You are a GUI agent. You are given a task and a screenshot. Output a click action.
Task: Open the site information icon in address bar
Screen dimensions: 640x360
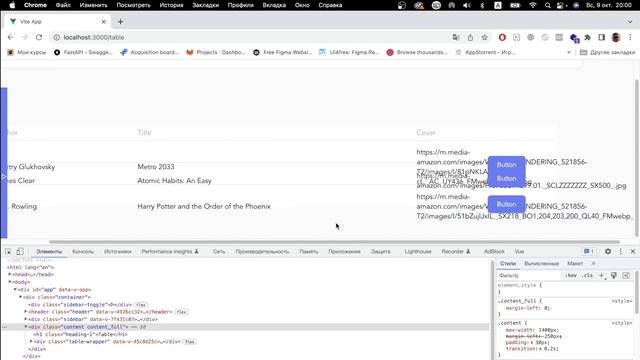point(57,37)
